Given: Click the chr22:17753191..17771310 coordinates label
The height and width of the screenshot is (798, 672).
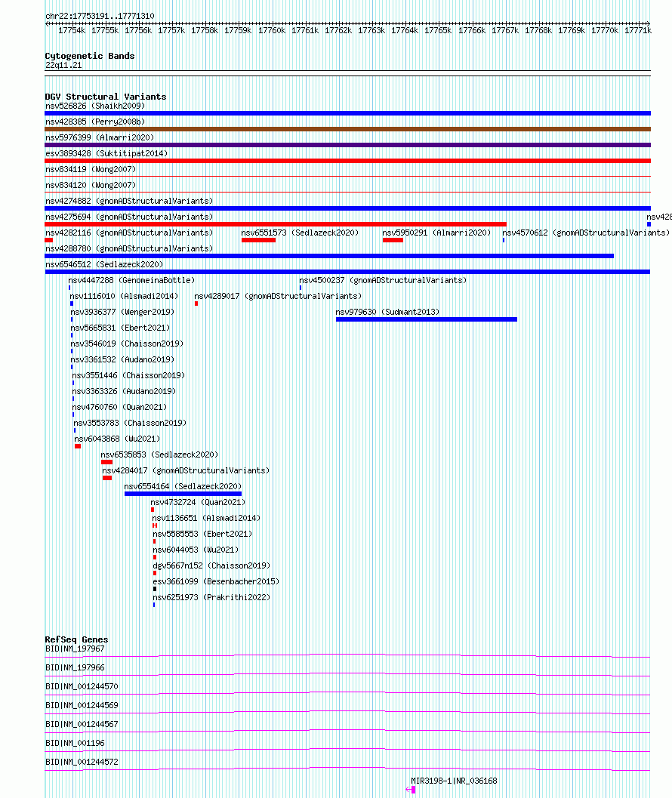Looking at the screenshot, I should 100,17.
